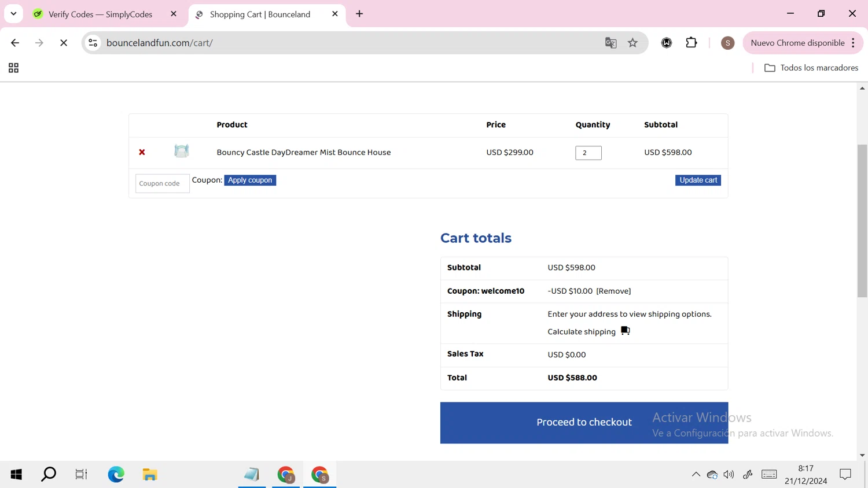
Task: Open the notepad-like app on taskbar
Action: (252, 475)
